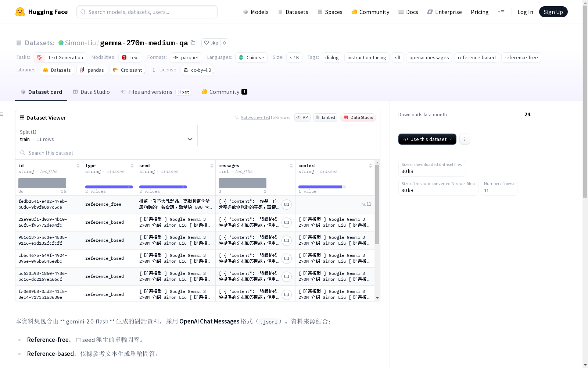Screen dimensions: 588x368
Task: Click the Hugging Face logo icon
Action: (20, 12)
